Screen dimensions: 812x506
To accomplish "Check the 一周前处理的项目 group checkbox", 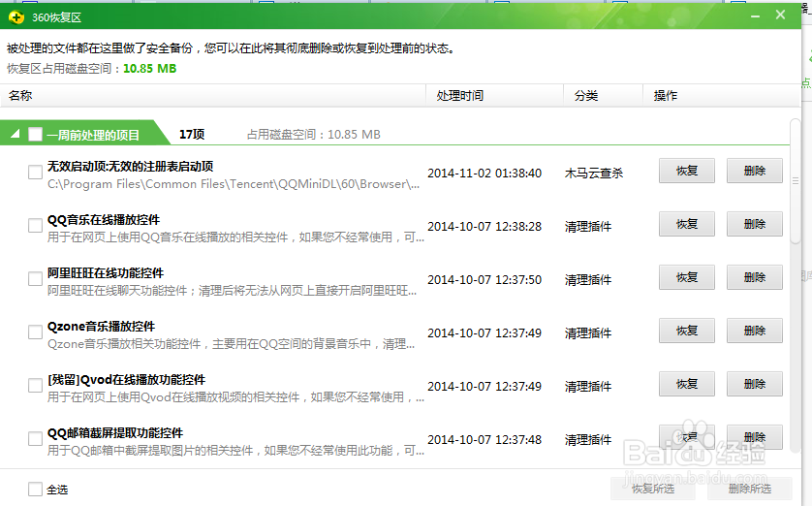I will (35, 135).
